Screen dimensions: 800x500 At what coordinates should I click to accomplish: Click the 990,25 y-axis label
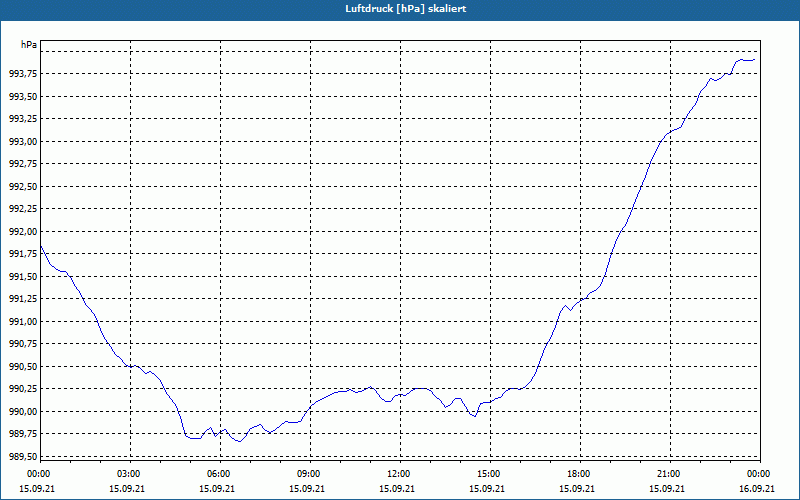coord(23,389)
